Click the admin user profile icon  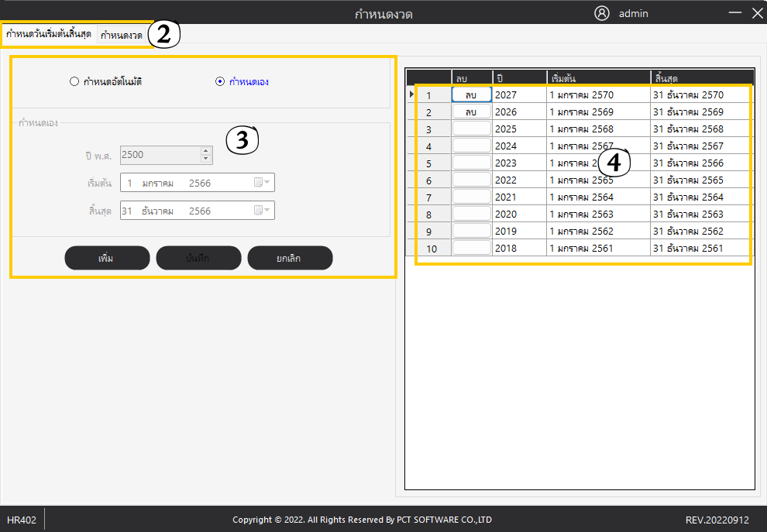602,13
